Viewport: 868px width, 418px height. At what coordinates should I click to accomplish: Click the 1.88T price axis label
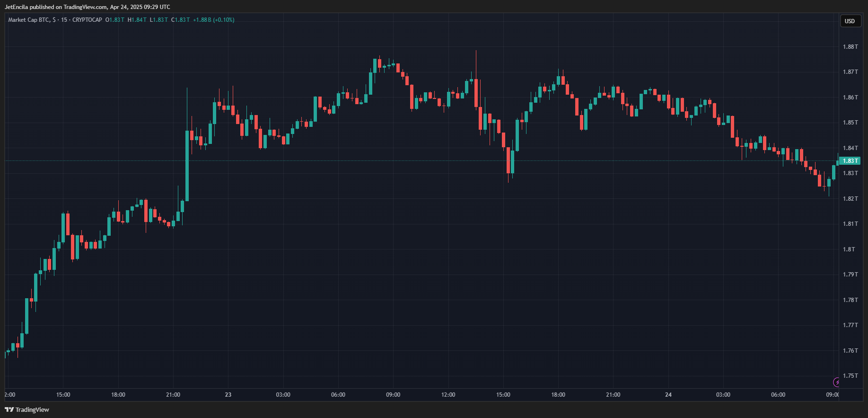[850, 47]
